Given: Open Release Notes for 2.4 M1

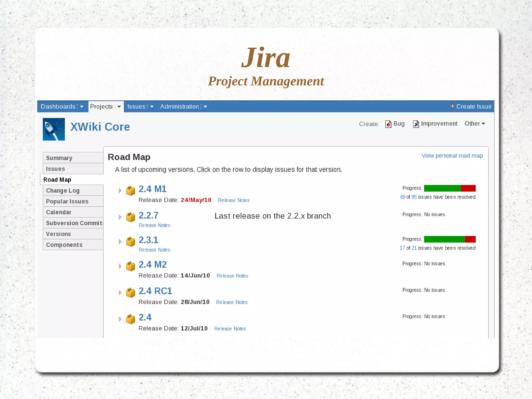Looking at the screenshot, I should (234, 200).
